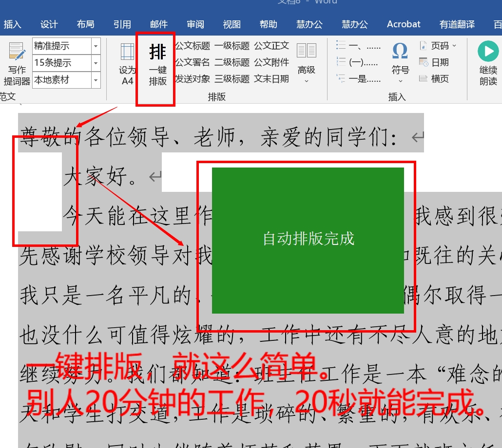Apply the 二级标题 second-level heading style

[232, 63]
